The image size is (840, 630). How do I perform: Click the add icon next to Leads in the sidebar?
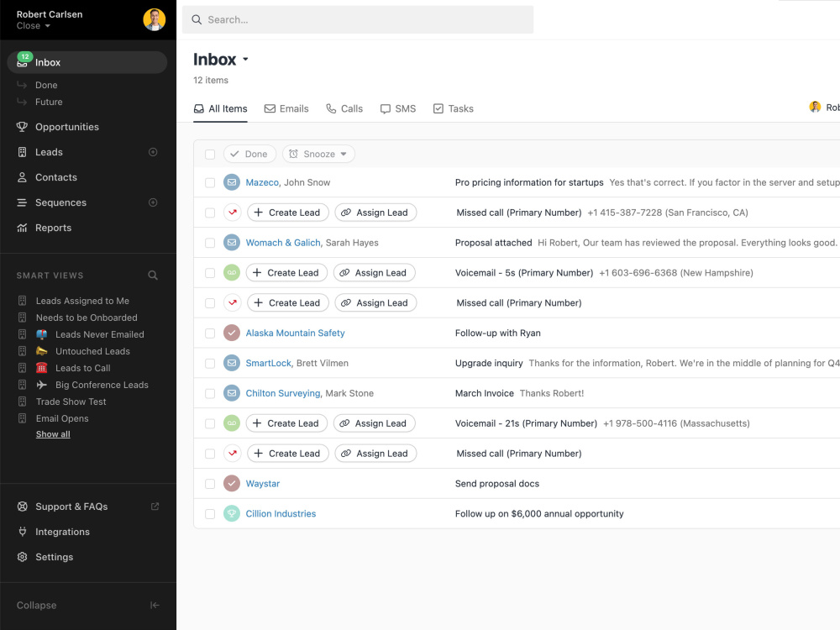pyautogui.click(x=153, y=152)
